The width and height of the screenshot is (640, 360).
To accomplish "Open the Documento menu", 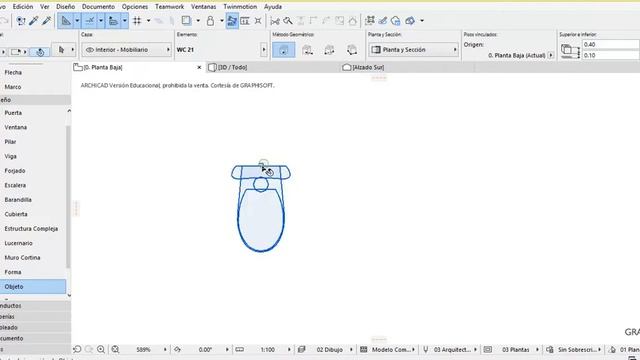I will pyautogui.click(x=98, y=7).
